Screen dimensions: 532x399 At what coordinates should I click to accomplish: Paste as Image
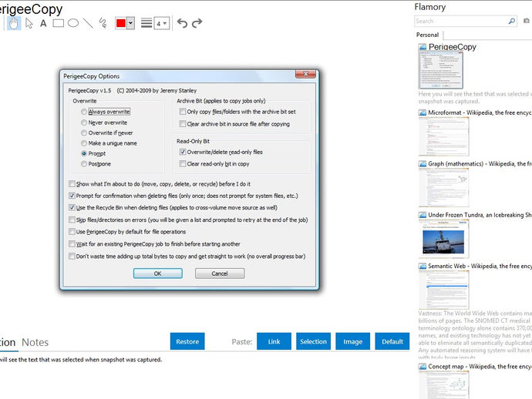[352, 341]
